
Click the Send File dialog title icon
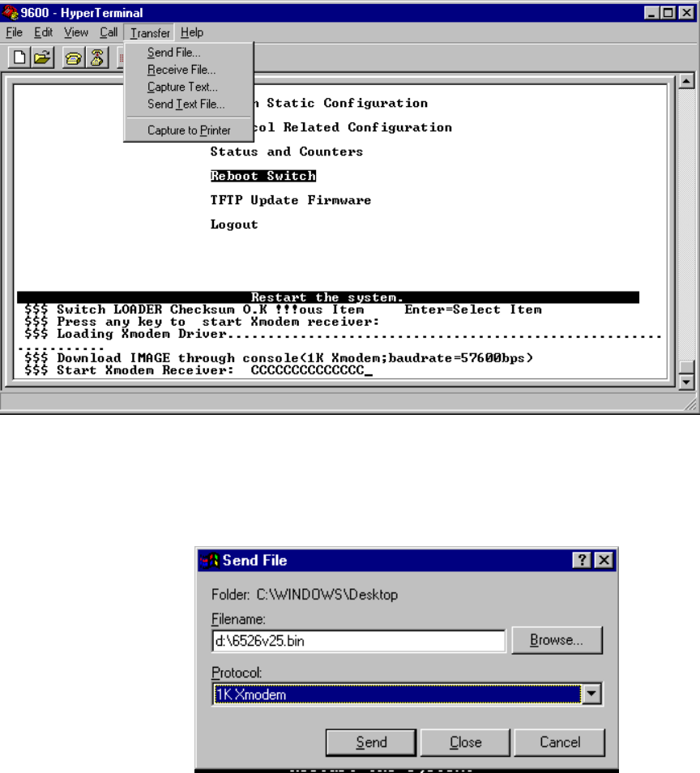[210, 560]
